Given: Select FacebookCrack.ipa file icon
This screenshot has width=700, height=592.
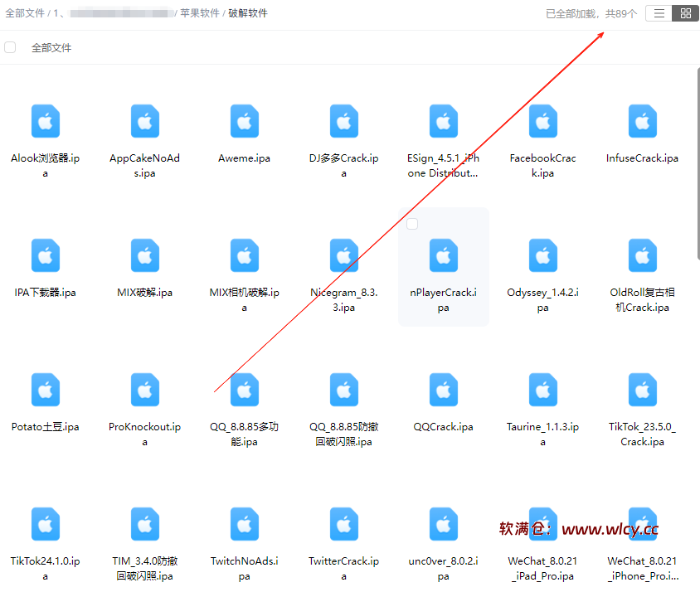Looking at the screenshot, I should (543, 121).
